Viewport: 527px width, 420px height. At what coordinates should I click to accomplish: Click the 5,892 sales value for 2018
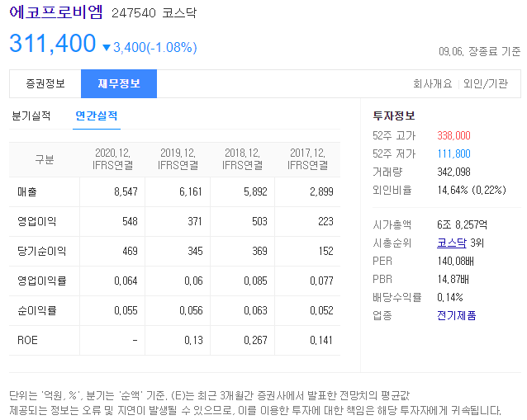point(255,191)
